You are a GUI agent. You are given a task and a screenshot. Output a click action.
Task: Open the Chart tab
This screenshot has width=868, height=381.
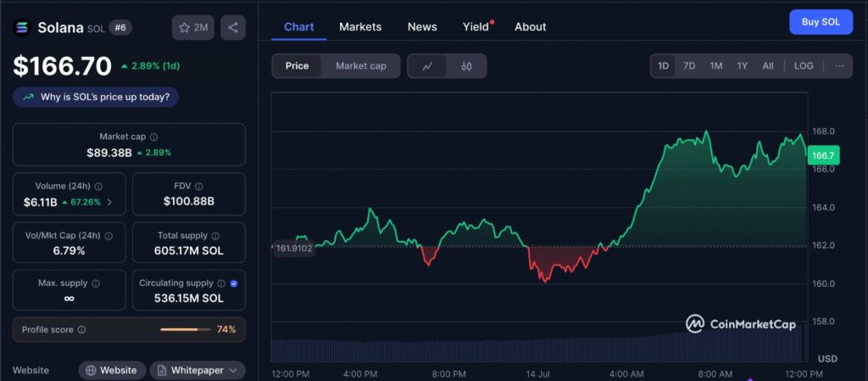click(x=299, y=26)
